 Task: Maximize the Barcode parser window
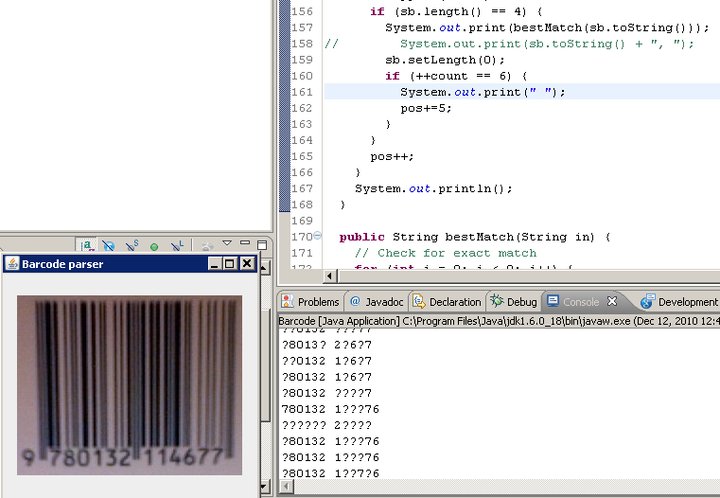pos(230,263)
